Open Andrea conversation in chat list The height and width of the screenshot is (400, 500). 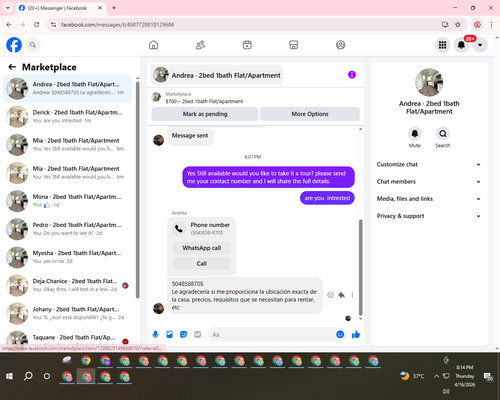pyautogui.click(x=68, y=89)
